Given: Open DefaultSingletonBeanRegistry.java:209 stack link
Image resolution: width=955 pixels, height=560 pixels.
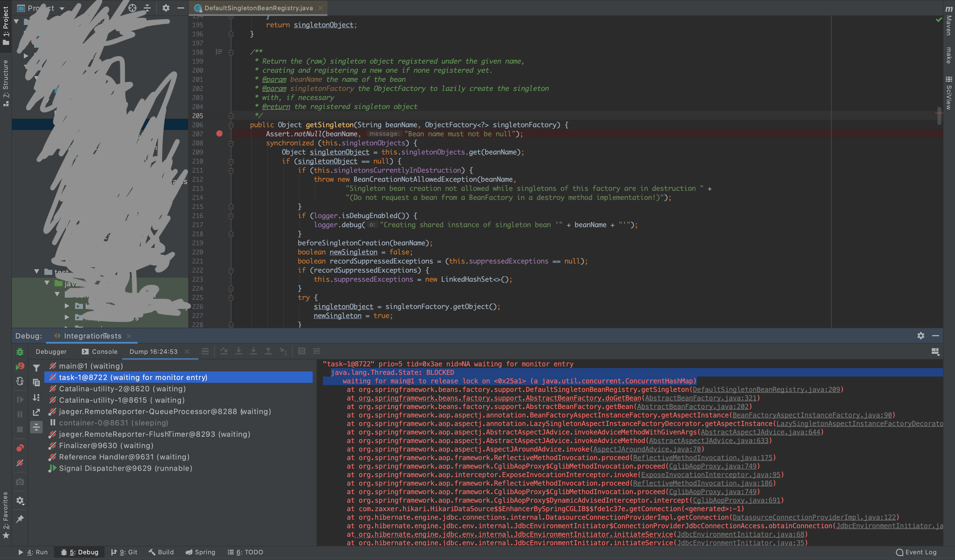Looking at the screenshot, I should pyautogui.click(x=766, y=389).
